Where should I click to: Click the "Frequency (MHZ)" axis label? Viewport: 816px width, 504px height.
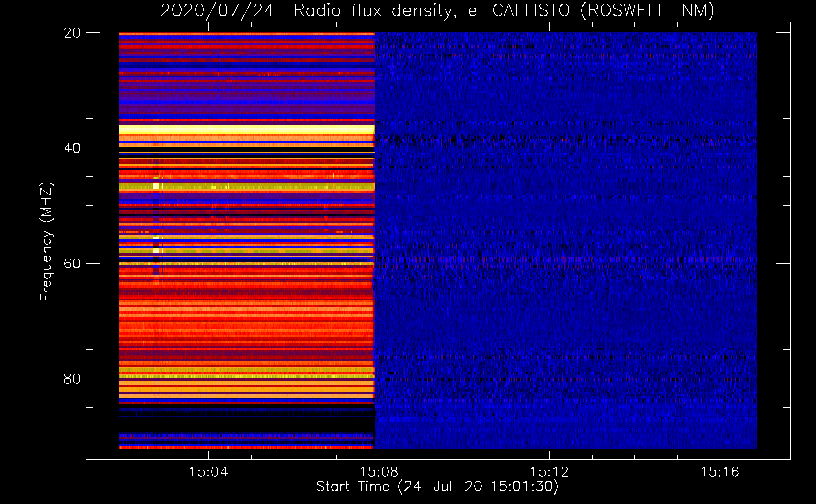point(46,242)
